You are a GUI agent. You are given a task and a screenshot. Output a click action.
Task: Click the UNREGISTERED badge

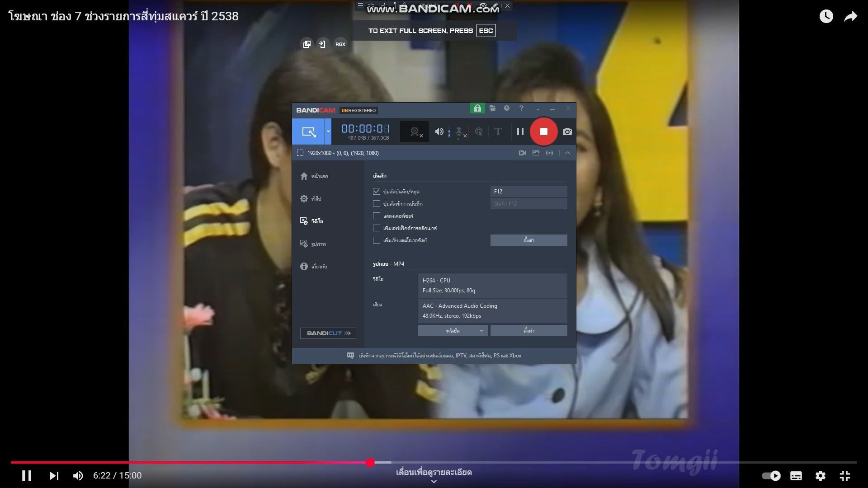pyautogui.click(x=359, y=110)
